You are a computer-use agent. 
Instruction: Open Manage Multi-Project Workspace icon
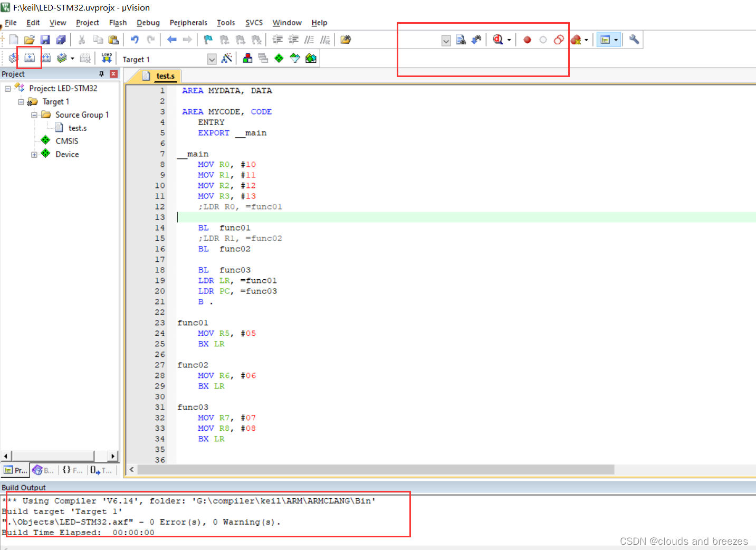[263, 58]
